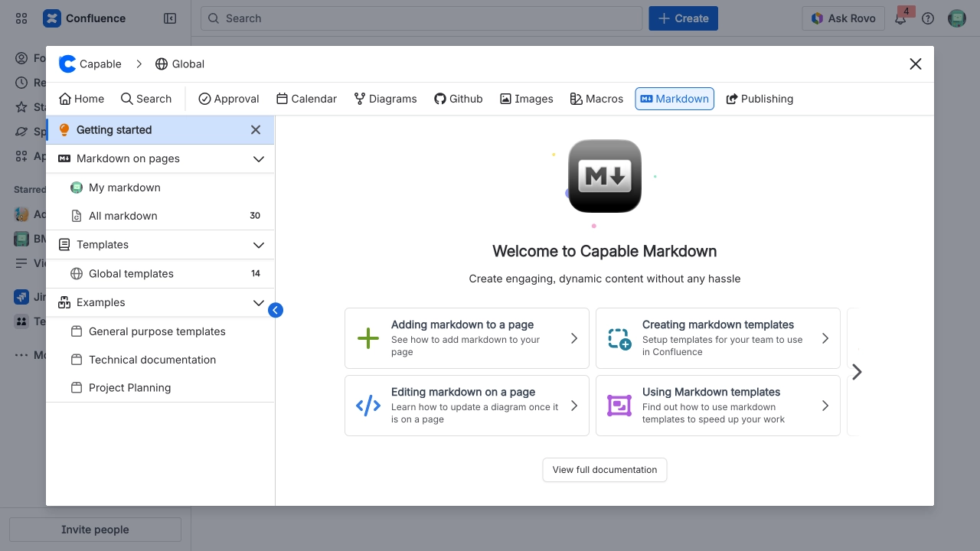Screen dimensions: 980x551
Task: Open Technical documentation examples
Action: coord(160,360)
